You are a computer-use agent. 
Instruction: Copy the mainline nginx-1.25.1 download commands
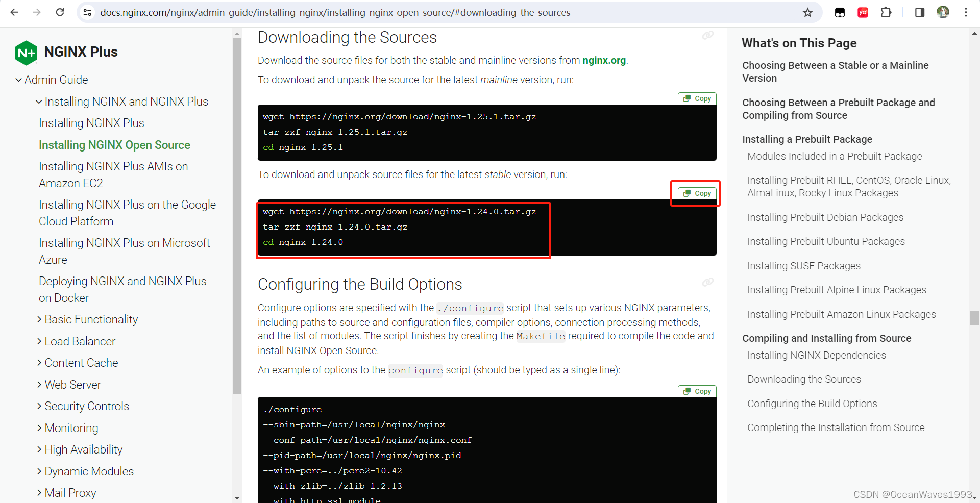coord(697,98)
